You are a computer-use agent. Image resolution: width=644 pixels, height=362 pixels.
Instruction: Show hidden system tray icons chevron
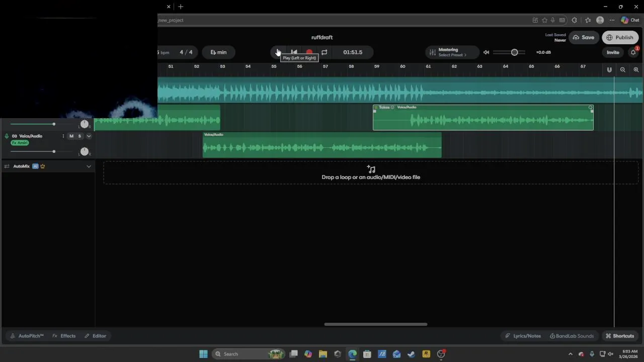point(570,354)
